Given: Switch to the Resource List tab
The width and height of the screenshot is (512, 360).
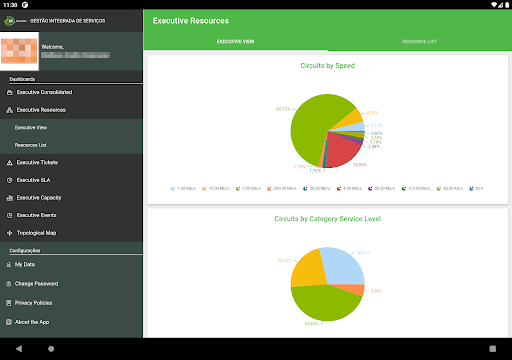Looking at the screenshot, I should 419,42.
